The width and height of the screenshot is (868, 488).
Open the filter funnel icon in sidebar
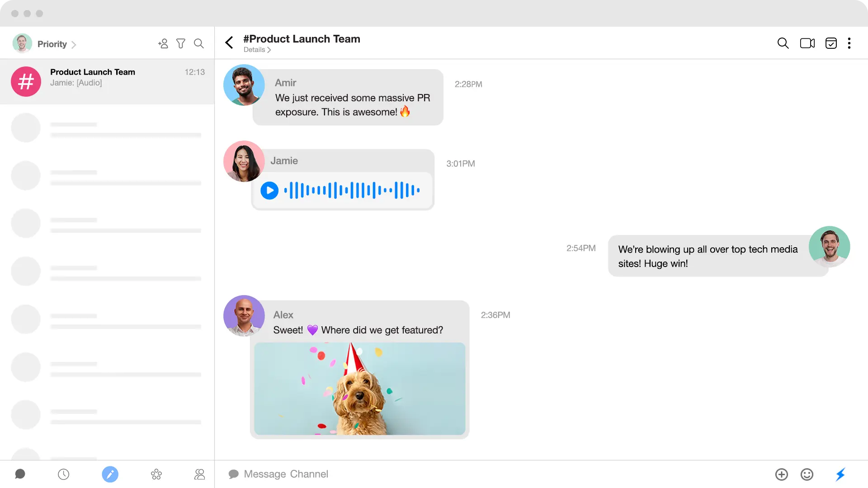point(181,43)
